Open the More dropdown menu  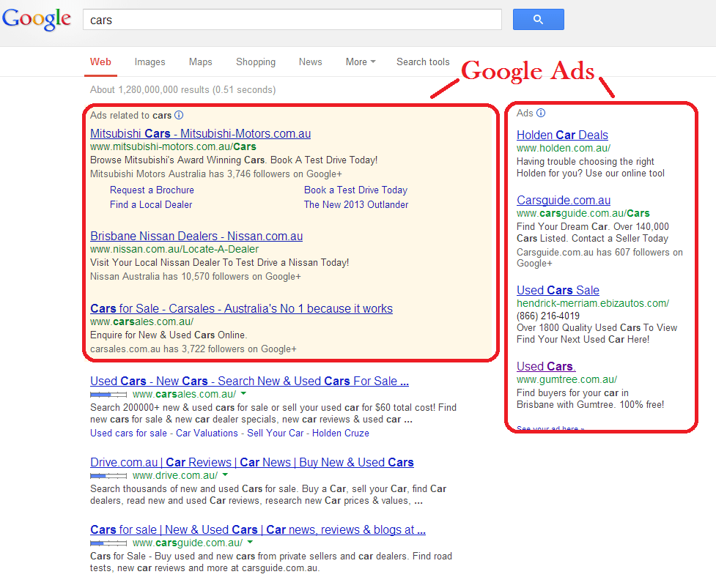coord(361,62)
